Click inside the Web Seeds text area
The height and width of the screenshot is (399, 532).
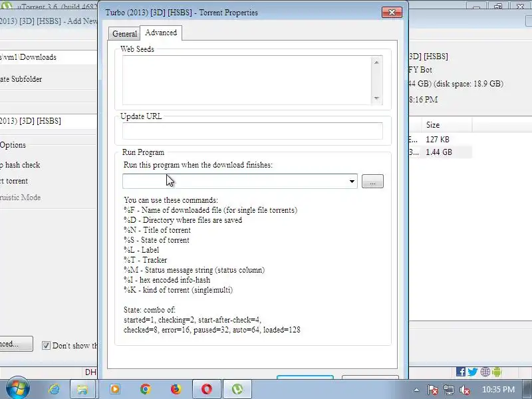click(x=247, y=80)
